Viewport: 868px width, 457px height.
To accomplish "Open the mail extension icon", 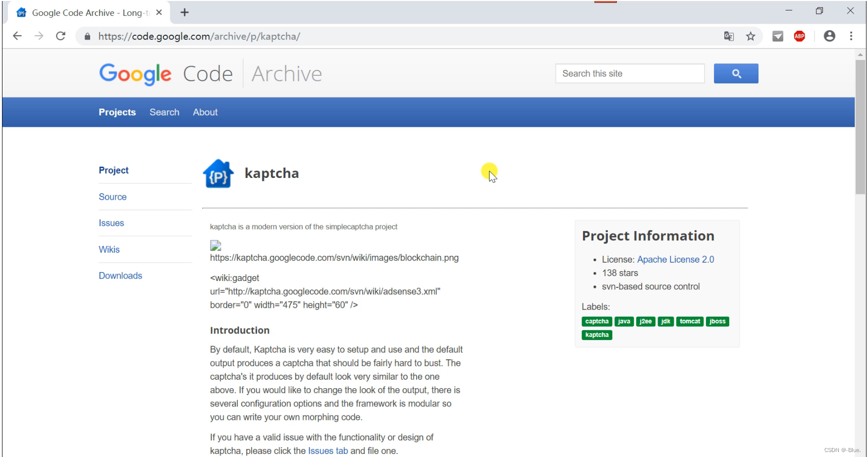I will [778, 36].
